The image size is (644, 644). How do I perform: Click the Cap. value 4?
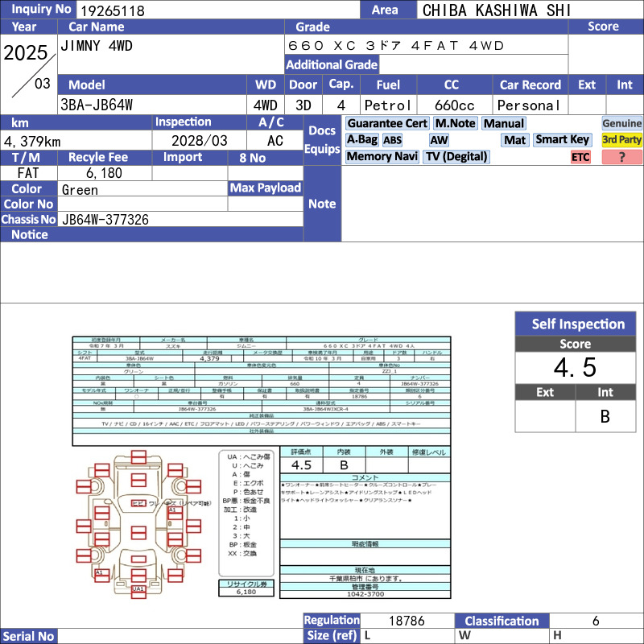[341, 105]
